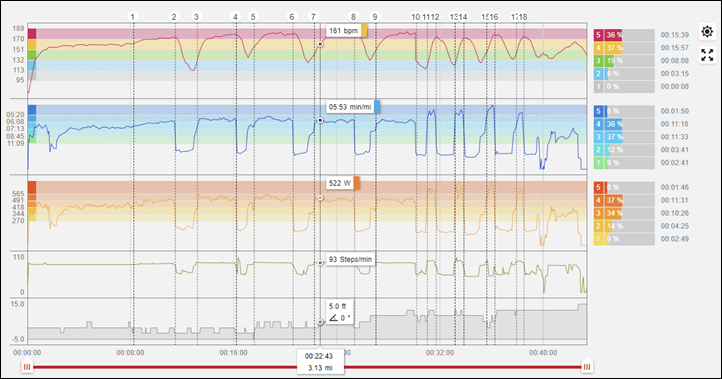Choose lap marker 5
This screenshot has width=722, height=379.
tap(253, 17)
